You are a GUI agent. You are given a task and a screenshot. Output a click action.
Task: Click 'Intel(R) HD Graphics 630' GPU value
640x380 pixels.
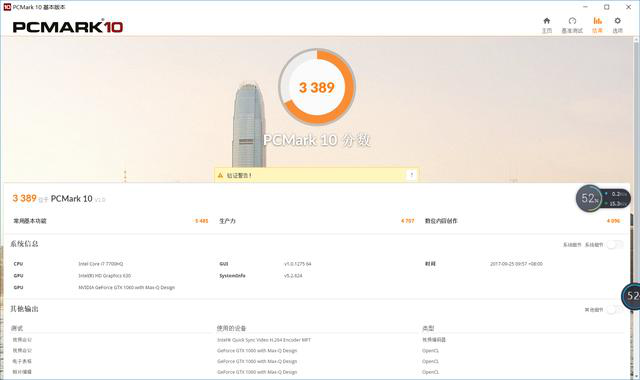click(104, 276)
